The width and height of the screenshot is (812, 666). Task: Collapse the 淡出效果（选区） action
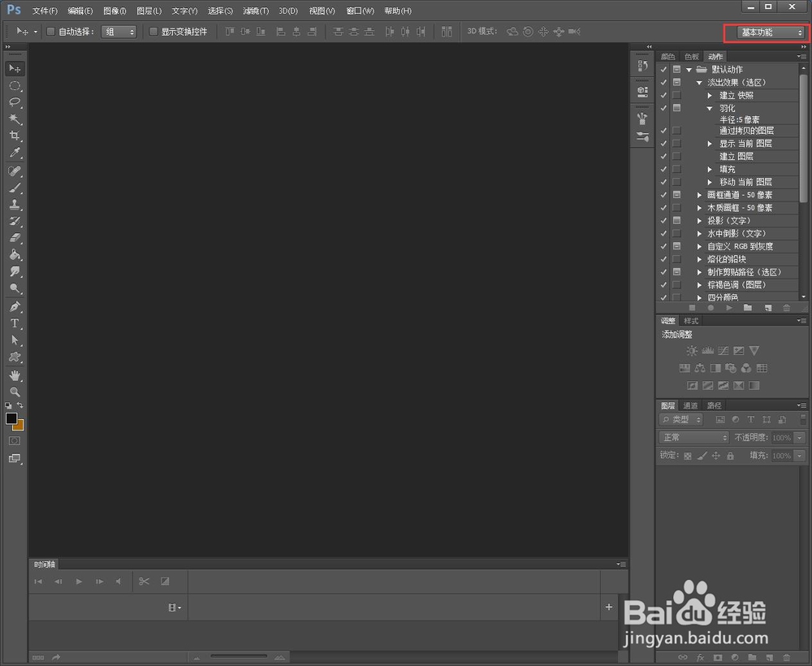click(699, 82)
